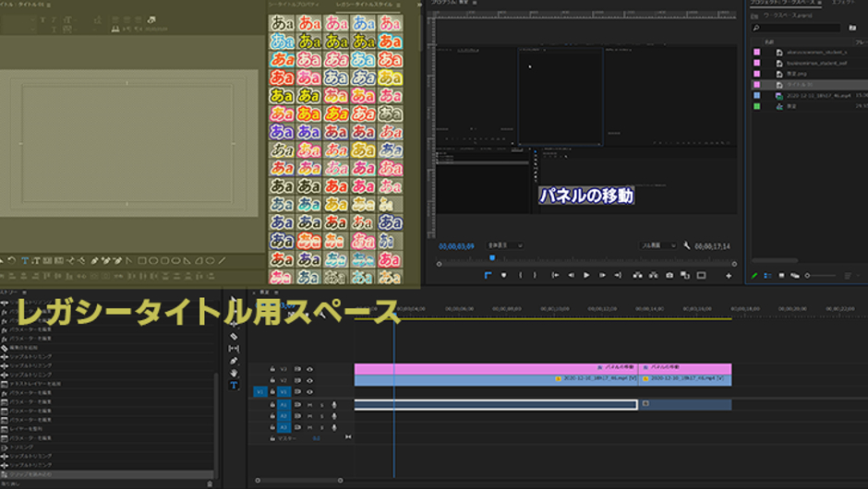Switch Project panel to List view
This screenshot has height=489, width=868.
767,276
